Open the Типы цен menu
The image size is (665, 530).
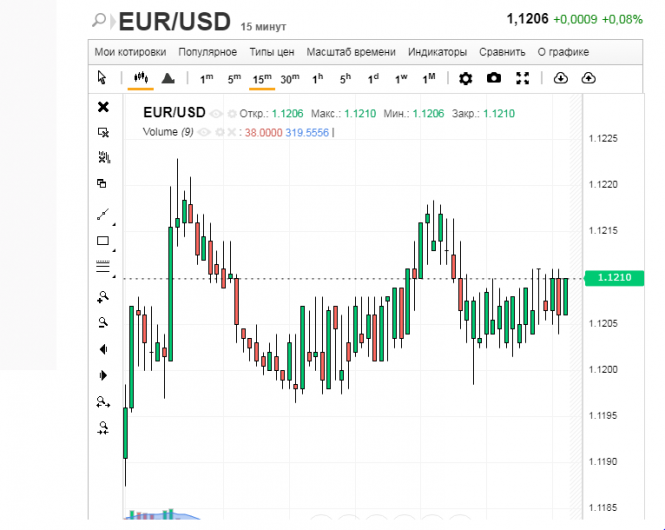[271, 52]
